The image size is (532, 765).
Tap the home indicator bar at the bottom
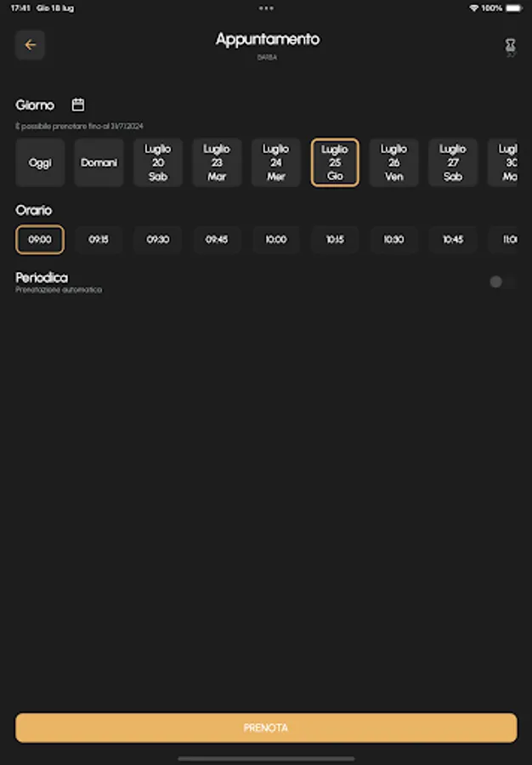[266, 758]
